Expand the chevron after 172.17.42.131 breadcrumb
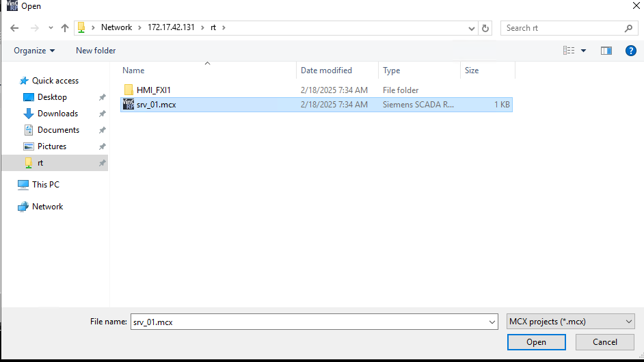This screenshot has width=644, height=362. (202, 27)
